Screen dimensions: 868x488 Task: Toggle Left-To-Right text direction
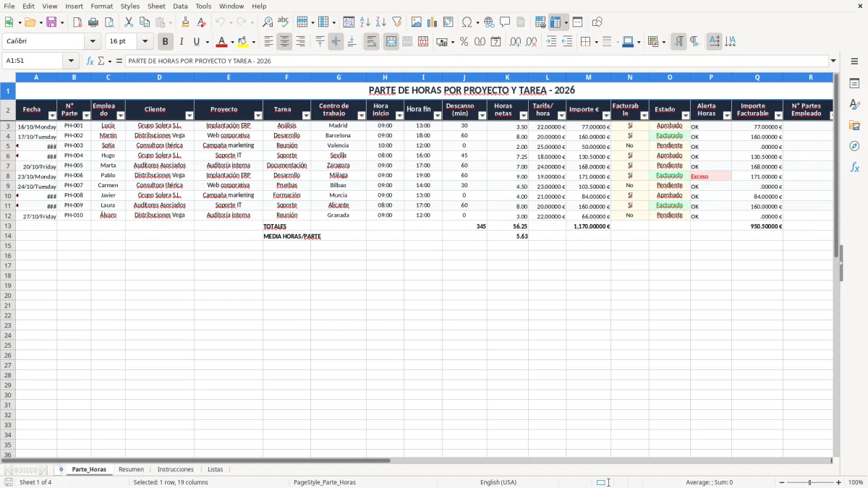click(678, 42)
